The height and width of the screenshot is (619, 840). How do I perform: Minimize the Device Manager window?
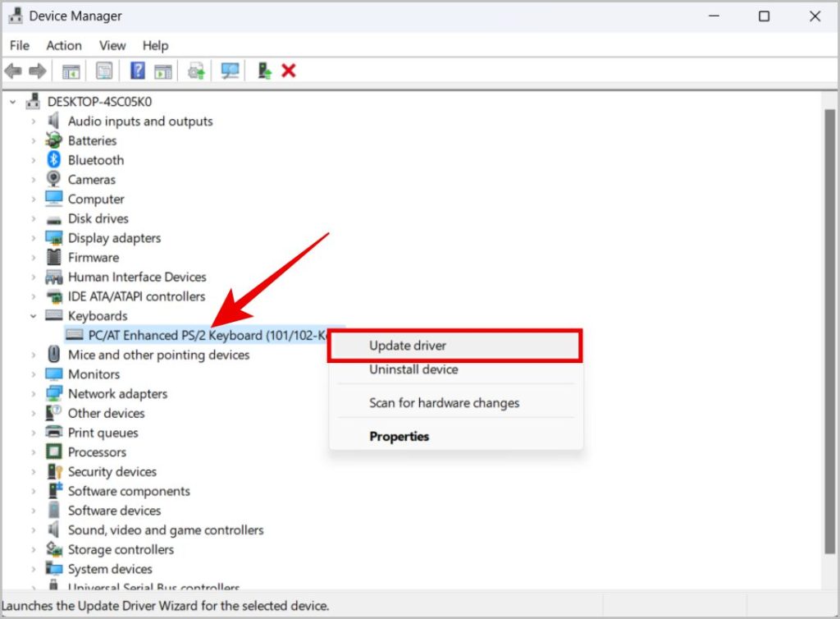click(x=714, y=16)
